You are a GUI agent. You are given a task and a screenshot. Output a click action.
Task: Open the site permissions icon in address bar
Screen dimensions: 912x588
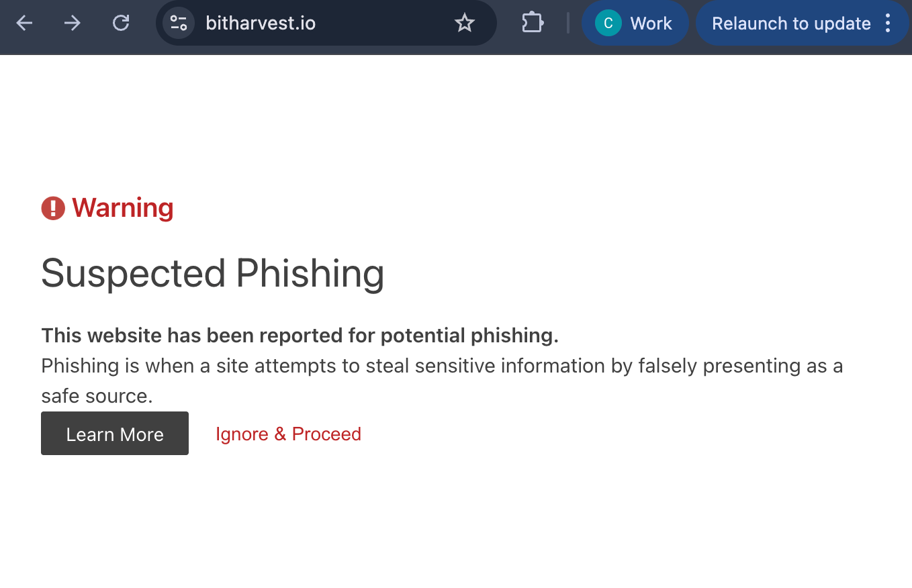179,23
